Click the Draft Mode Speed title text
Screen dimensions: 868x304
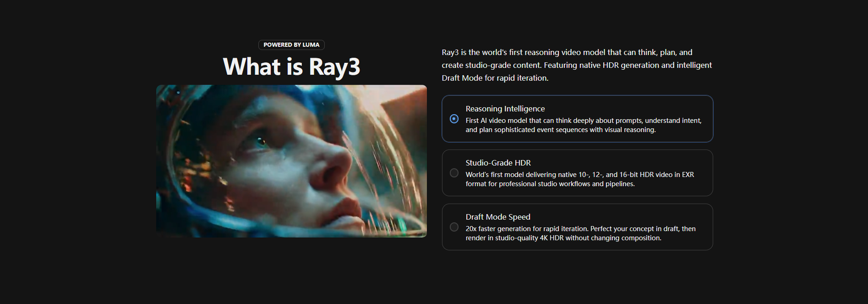pos(497,217)
